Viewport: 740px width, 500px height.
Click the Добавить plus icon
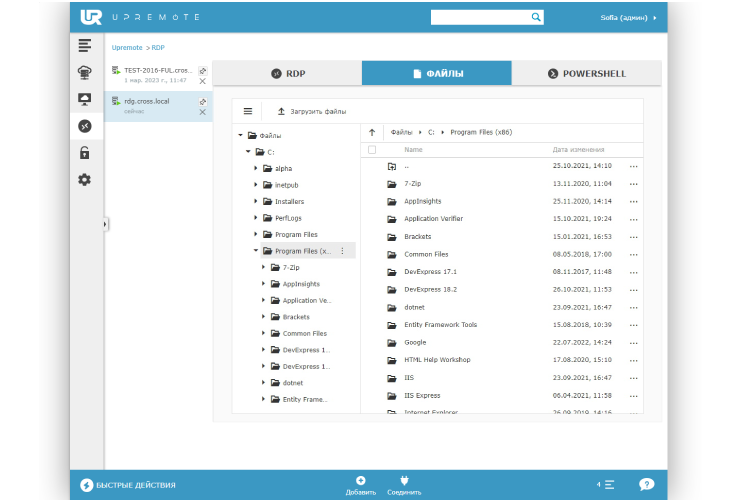point(360,481)
